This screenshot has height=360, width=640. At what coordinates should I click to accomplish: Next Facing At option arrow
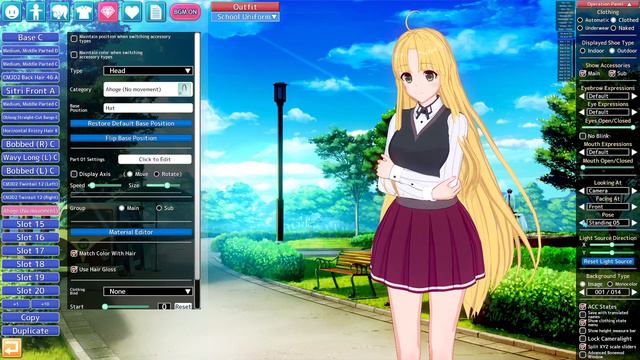[634, 207]
